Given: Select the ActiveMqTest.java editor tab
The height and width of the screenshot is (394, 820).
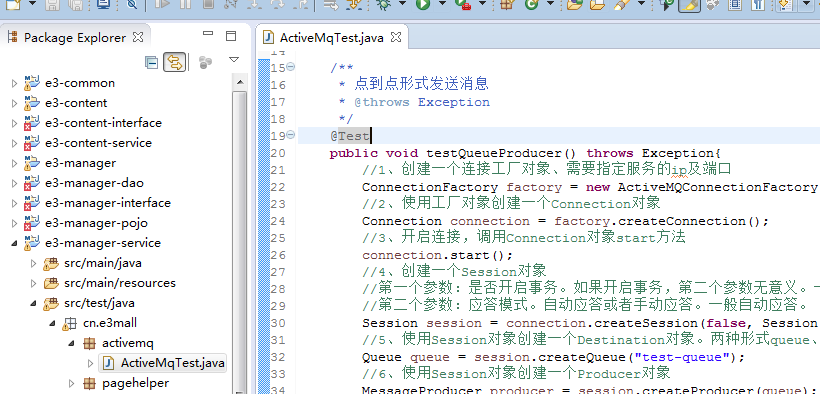Looking at the screenshot, I should pyautogui.click(x=332, y=38).
